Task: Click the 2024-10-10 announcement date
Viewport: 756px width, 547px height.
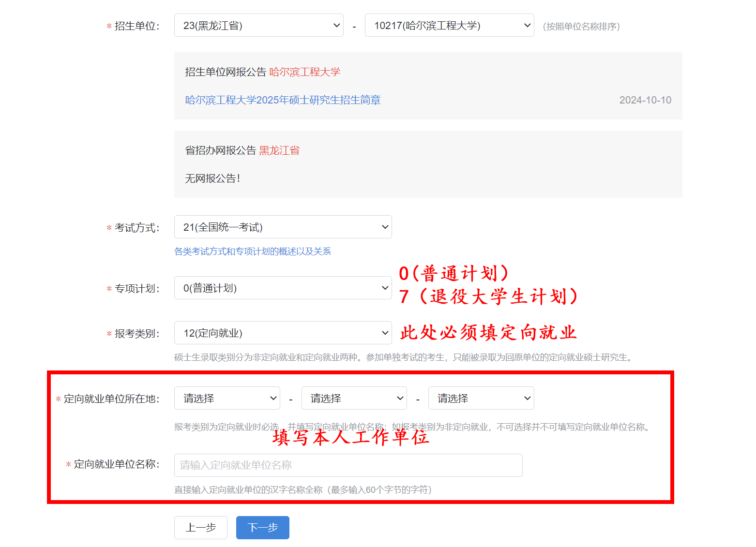Action: point(645,100)
